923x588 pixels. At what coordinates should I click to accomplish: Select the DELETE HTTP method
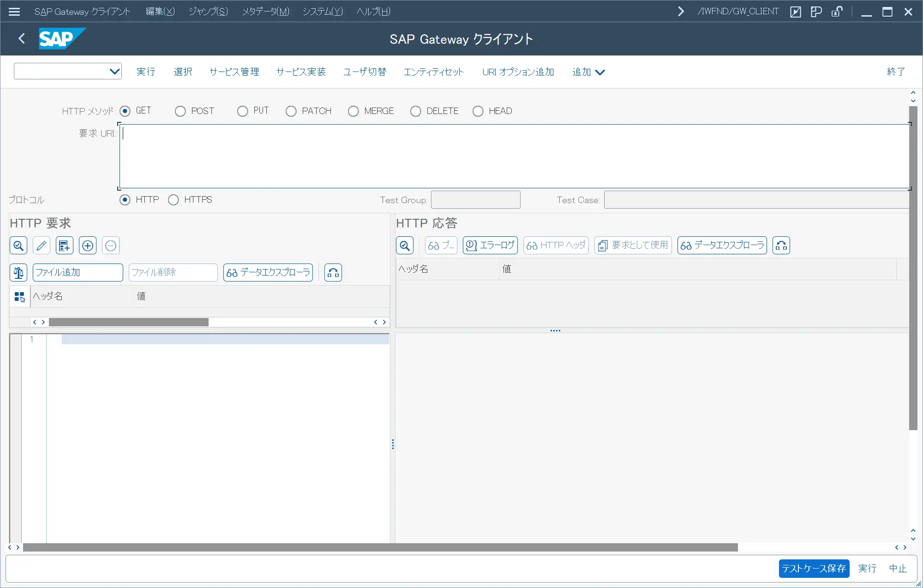point(415,111)
